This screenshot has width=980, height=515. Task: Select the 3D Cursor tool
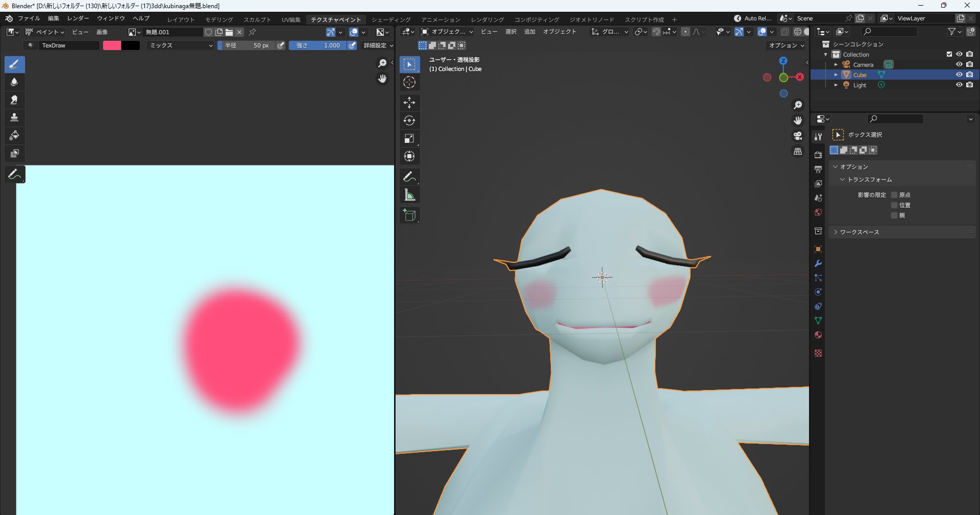409,82
